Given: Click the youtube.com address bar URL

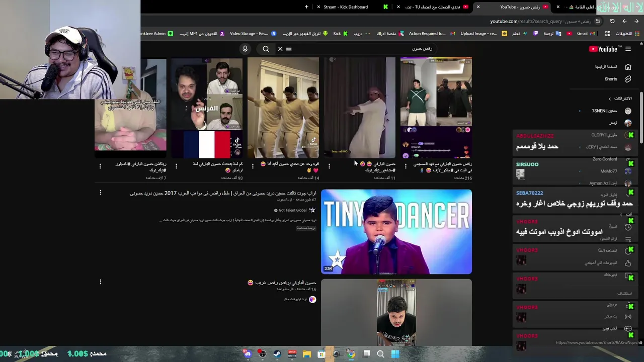Looking at the screenshot, I should 540,21.
